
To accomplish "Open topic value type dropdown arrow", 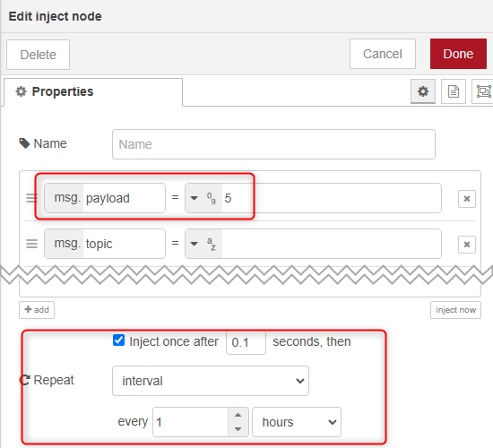I will click(x=195, y=244).
